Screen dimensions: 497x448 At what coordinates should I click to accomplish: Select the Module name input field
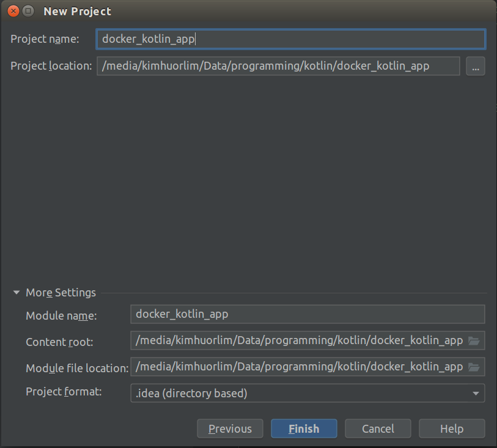pos(307,314)
